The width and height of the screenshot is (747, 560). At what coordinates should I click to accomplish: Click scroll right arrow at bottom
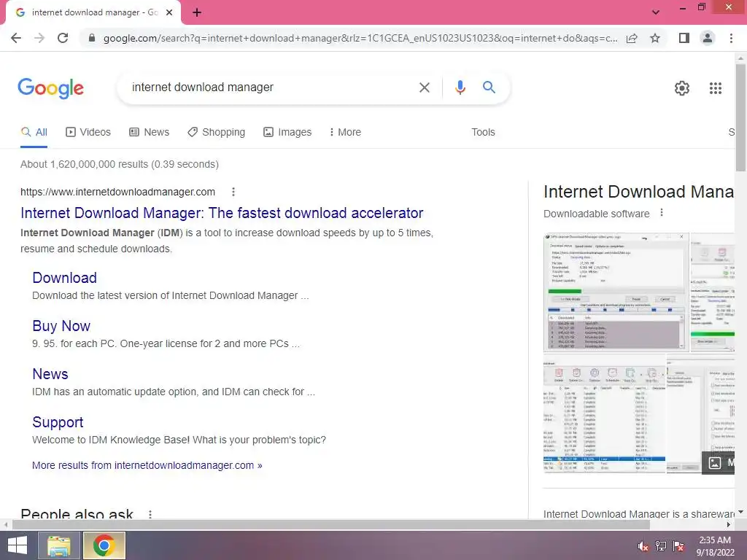tap(729, 524)
